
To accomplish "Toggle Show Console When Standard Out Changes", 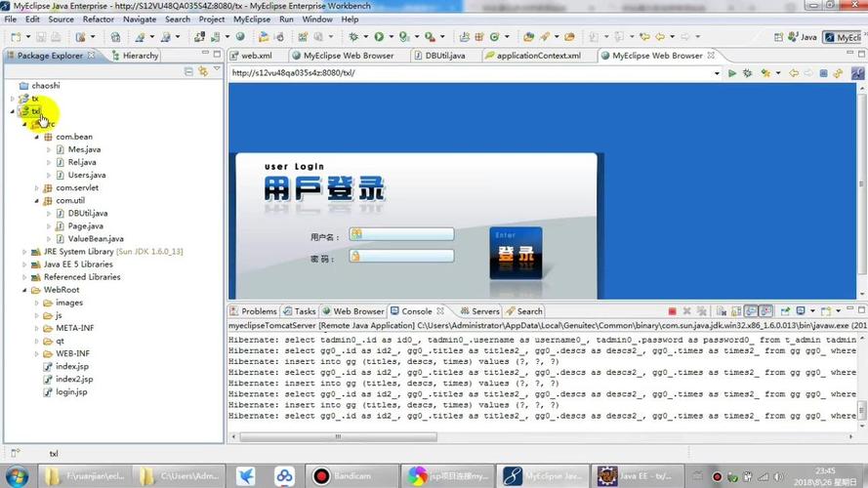I will (751, 311).
